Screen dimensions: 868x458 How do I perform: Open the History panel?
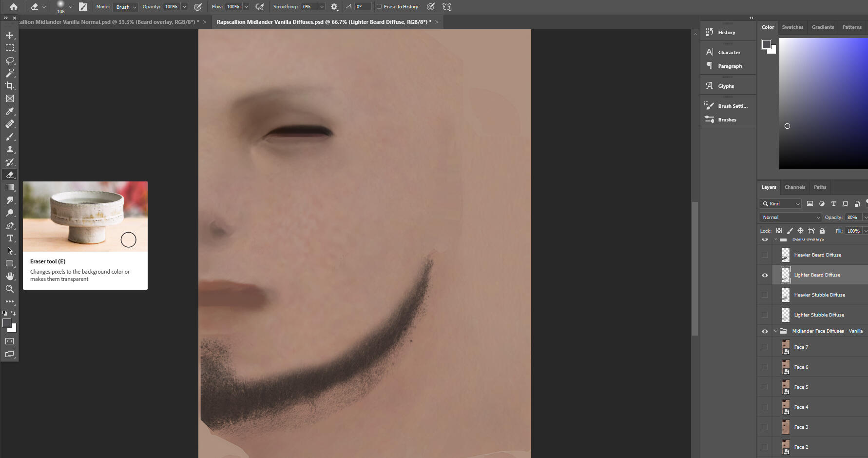[x=726, y=32]
